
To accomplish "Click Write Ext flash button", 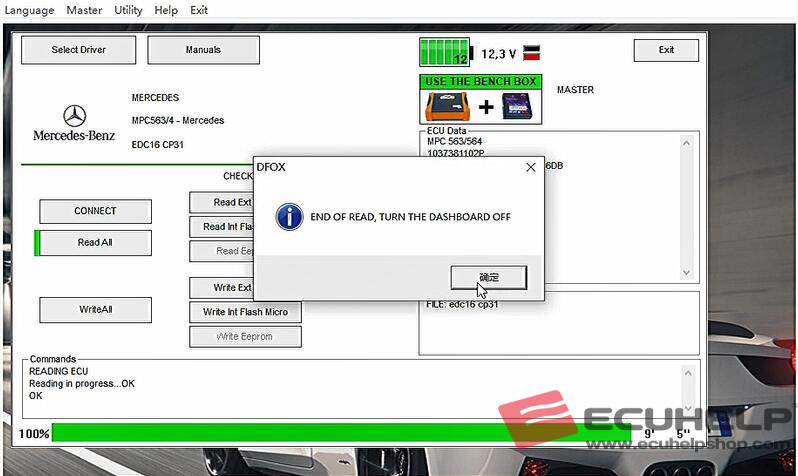I will (222, 288).
